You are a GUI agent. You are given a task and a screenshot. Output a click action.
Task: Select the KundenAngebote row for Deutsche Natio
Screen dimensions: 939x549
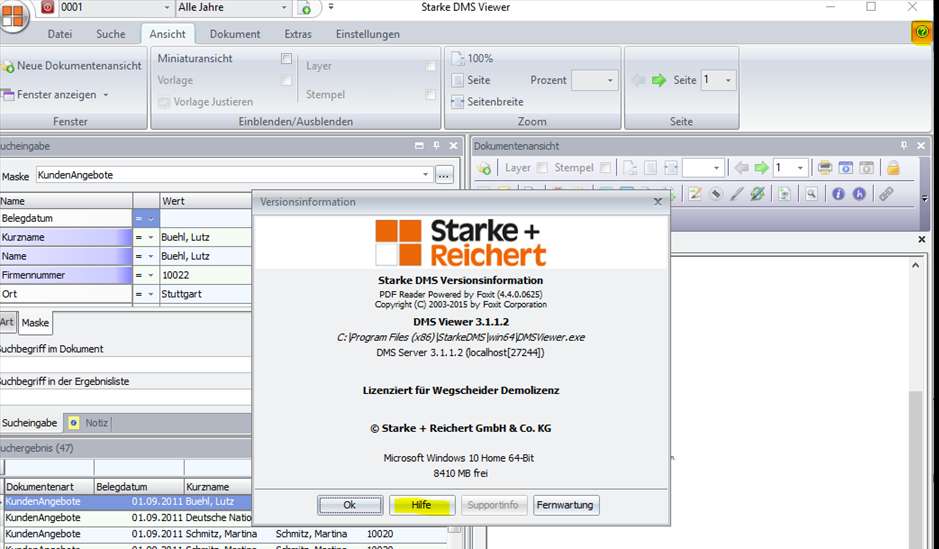click(x=128, y=517)
